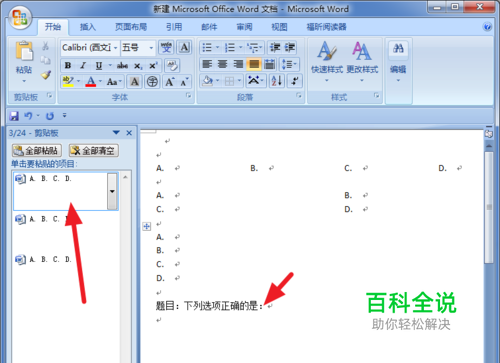Center the text

point(222,64)
